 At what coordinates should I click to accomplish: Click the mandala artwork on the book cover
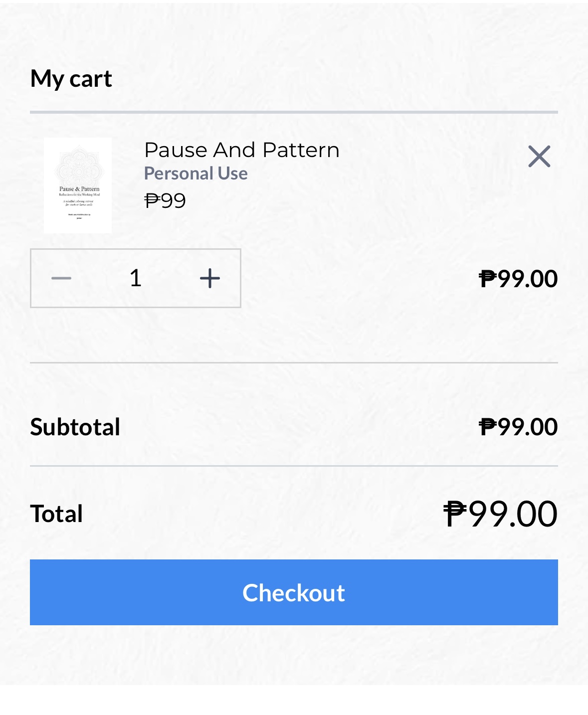[x=79, y=165]
